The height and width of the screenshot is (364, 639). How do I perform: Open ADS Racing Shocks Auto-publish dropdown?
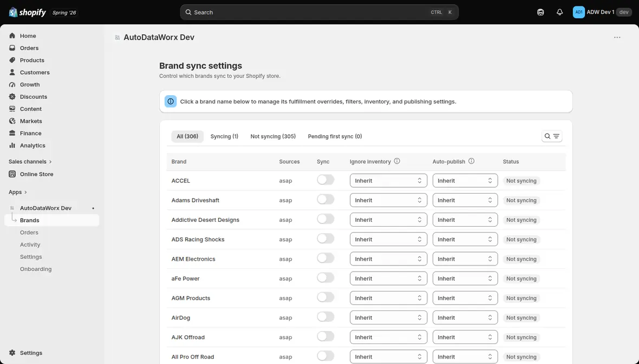465,240
